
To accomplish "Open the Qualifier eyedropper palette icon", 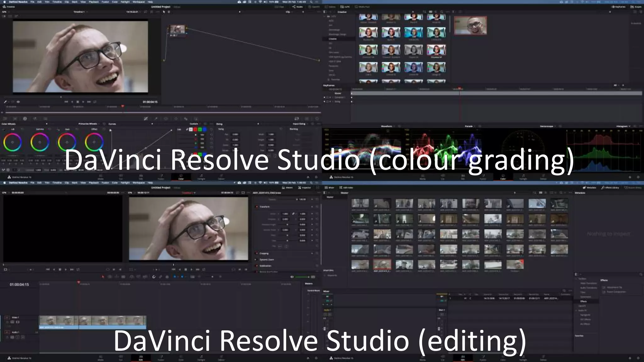I will click(x=156, y=119).
